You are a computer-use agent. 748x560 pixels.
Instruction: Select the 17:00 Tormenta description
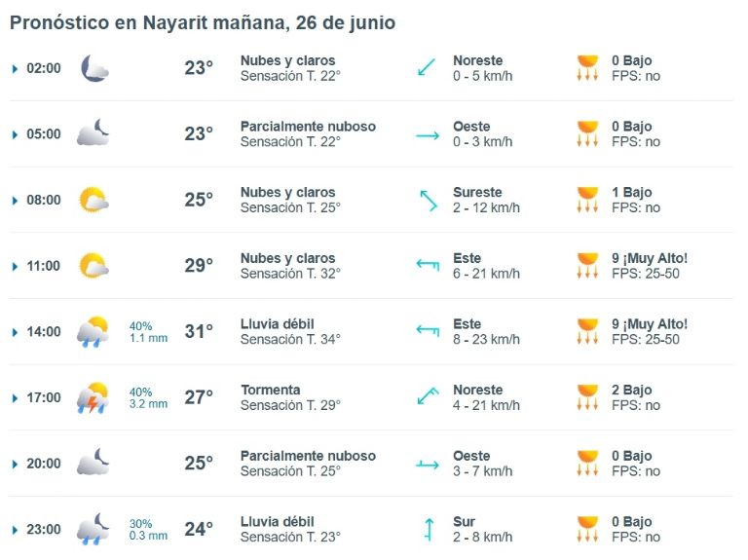(271, 390)
